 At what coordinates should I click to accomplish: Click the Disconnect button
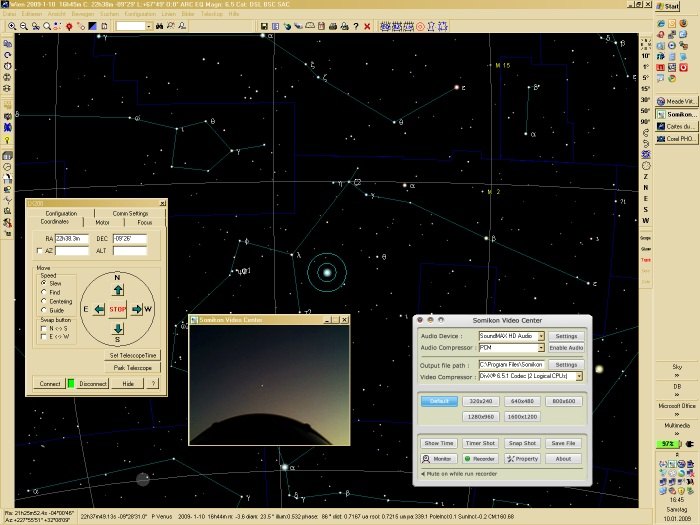[x=92, y=383]
